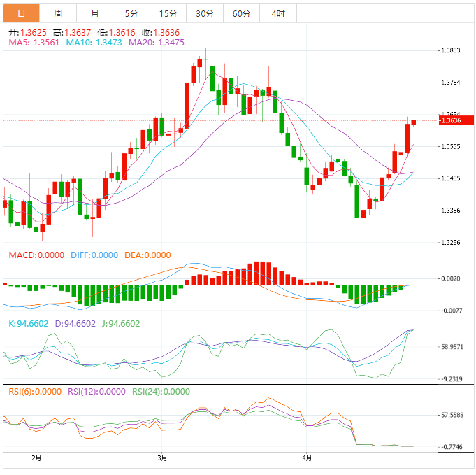Click the 4月 date axis label

click(307, 458)
